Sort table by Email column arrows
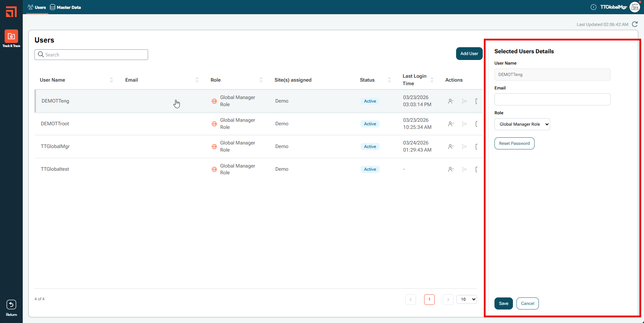The image size is (644, 323). coord(197,80)
